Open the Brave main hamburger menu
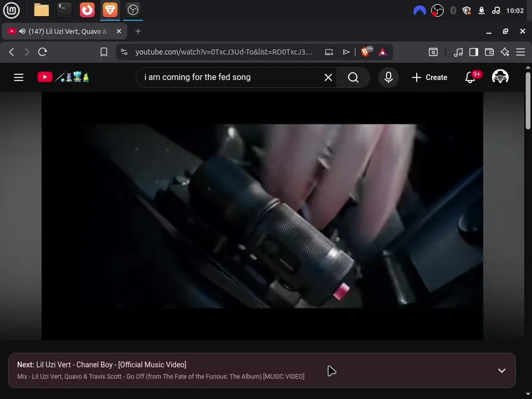 pos(520,52)
